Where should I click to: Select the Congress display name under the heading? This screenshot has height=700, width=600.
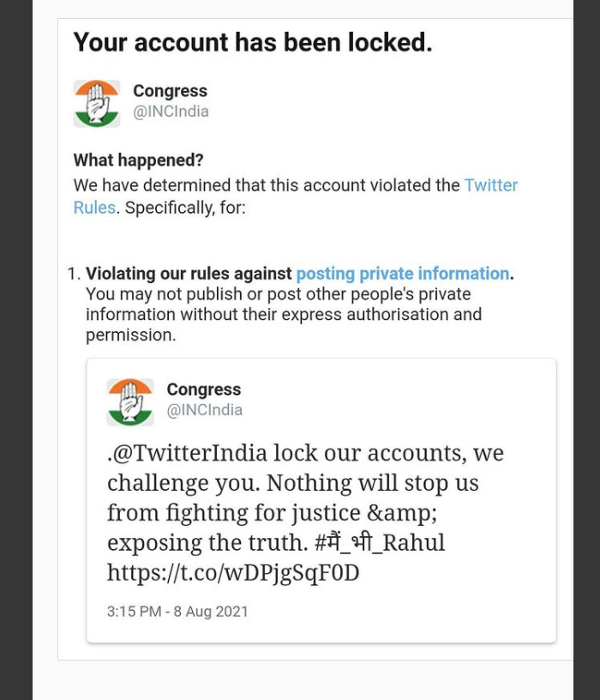170,91
